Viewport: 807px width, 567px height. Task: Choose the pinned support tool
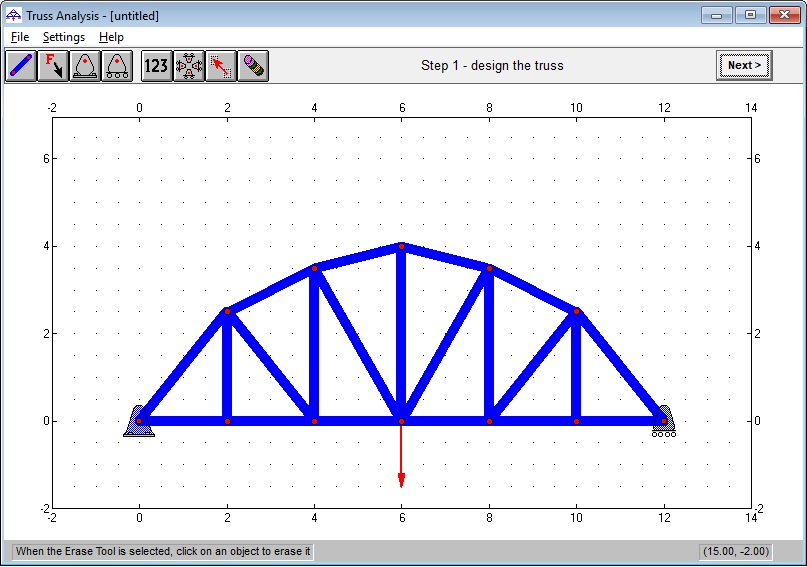[85, 66]
